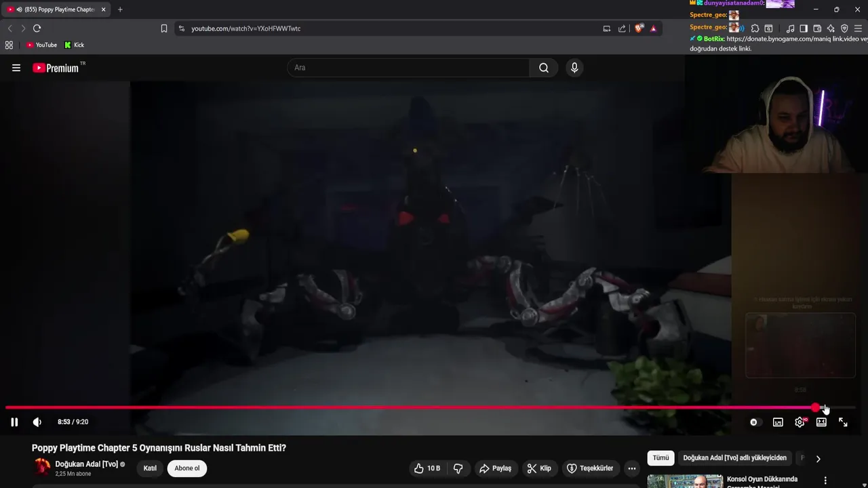Open the YouTube bookmark

point(41,45)
